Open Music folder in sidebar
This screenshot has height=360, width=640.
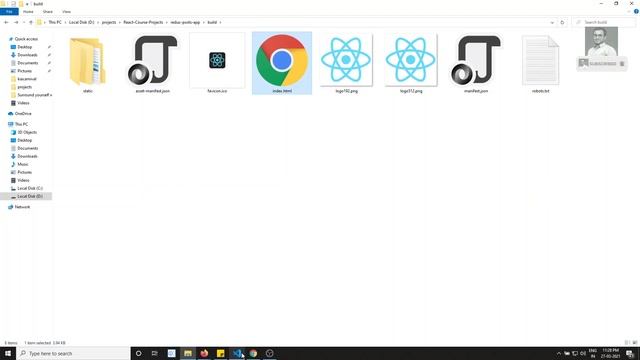(x=23, y=164)
